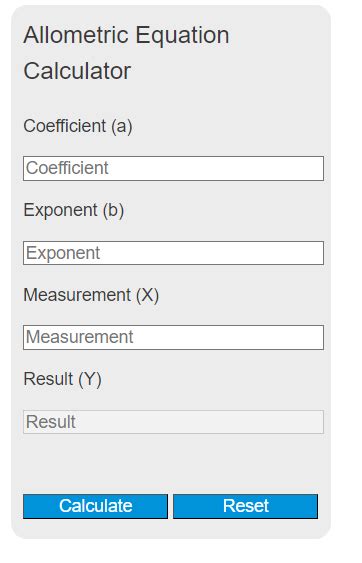Select the Measurement placeholder text box

click(173, 338)
